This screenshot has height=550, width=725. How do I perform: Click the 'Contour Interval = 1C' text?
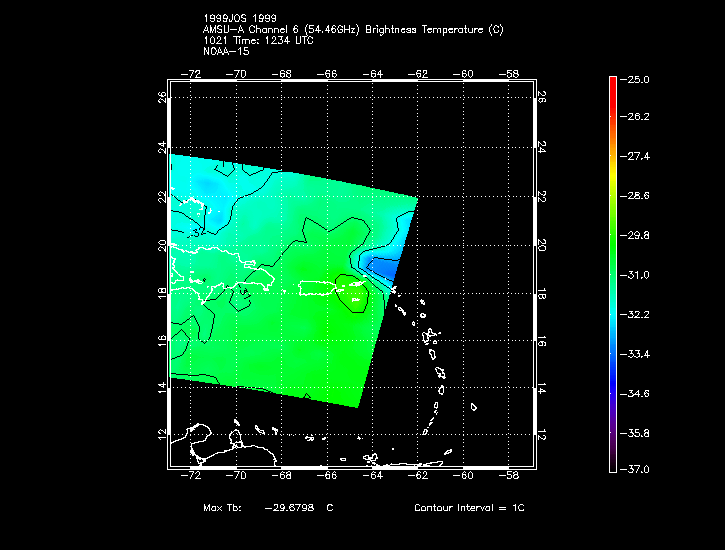pos(469,508)
